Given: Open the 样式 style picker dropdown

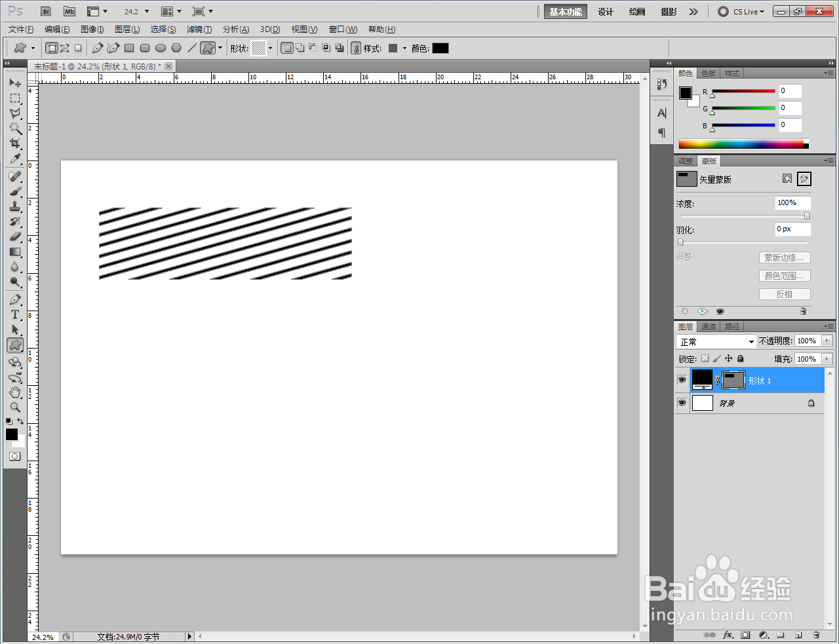Looking at the screenshot, I should click(x=404, y=48).
